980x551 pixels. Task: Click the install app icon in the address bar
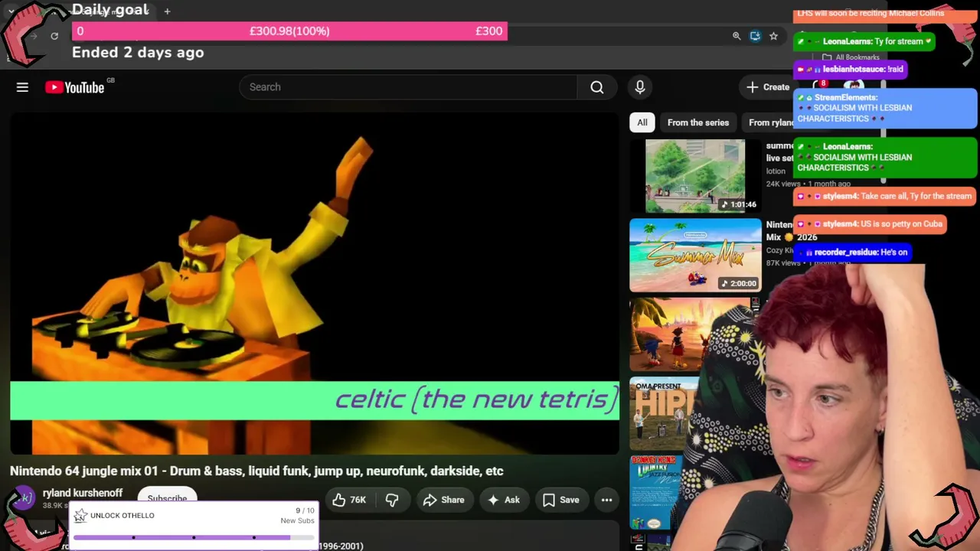755,36
